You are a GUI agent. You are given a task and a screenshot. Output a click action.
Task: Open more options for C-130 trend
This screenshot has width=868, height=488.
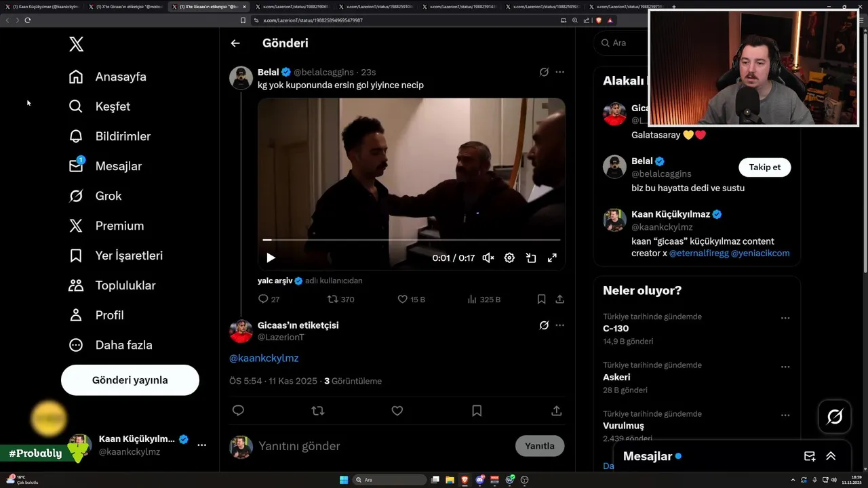785,318
